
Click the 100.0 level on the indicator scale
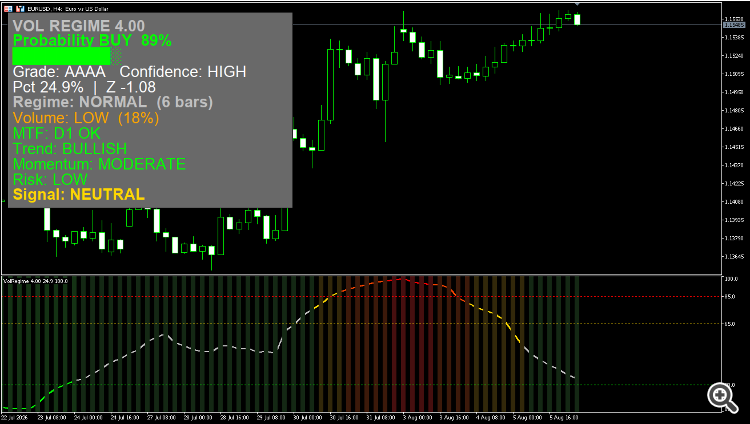pos(731,279)
